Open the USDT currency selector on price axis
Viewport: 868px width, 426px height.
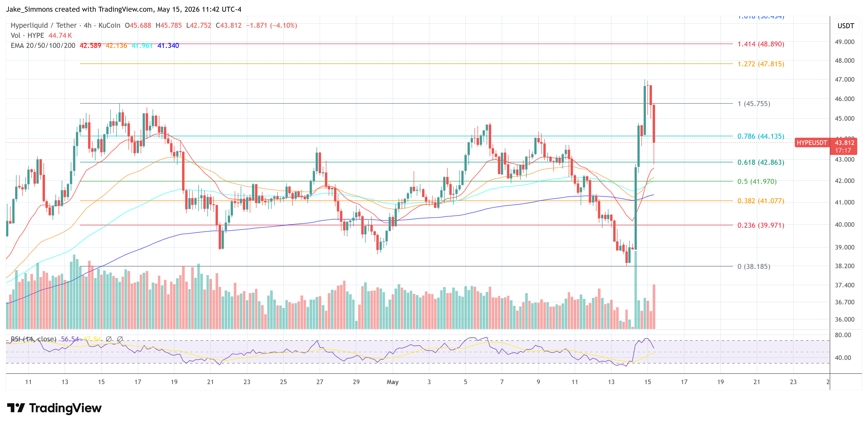click(x=846, y=26)
